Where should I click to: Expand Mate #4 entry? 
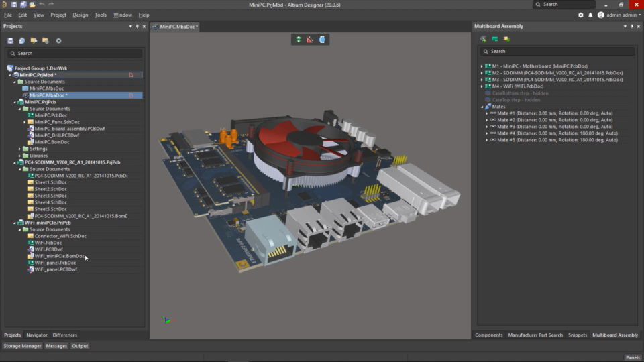pyautogui.click(x=487, y=133)
